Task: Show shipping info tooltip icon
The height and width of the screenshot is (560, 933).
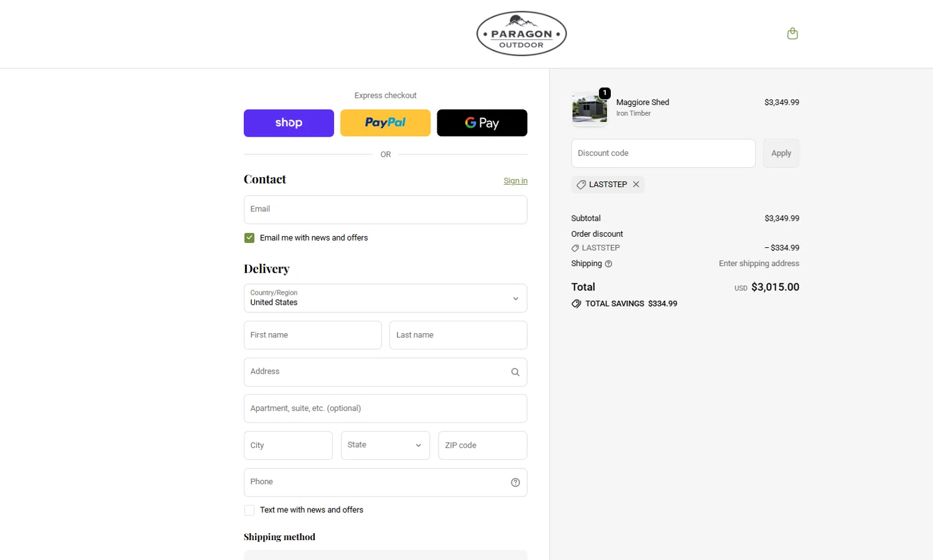Action: tap(608, 264)
